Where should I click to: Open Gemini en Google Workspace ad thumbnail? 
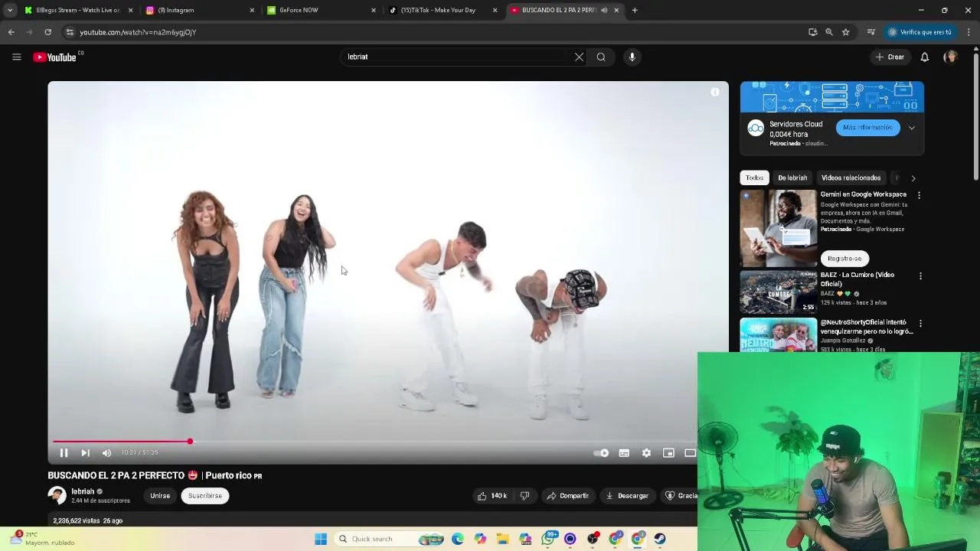779,228
